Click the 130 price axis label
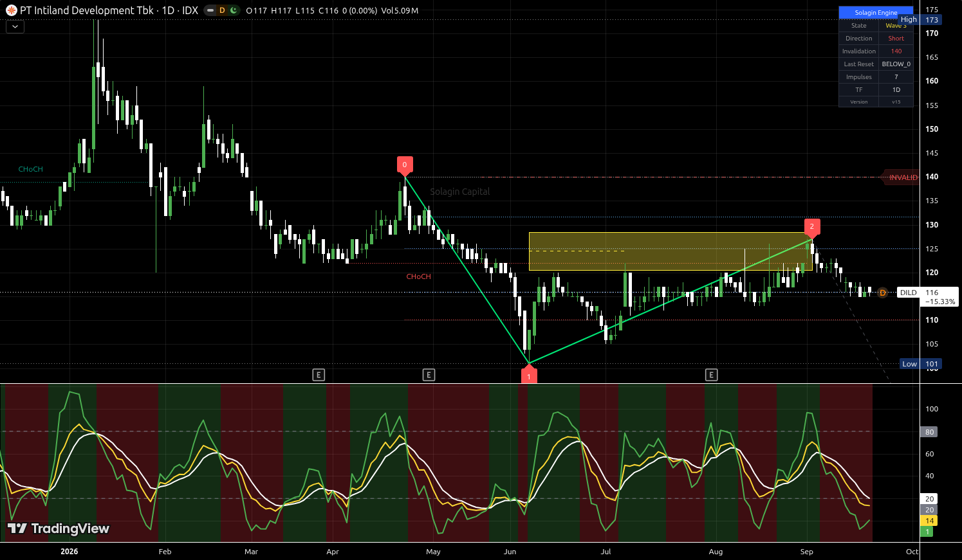The image size is (962, 560). coord(932,225)
